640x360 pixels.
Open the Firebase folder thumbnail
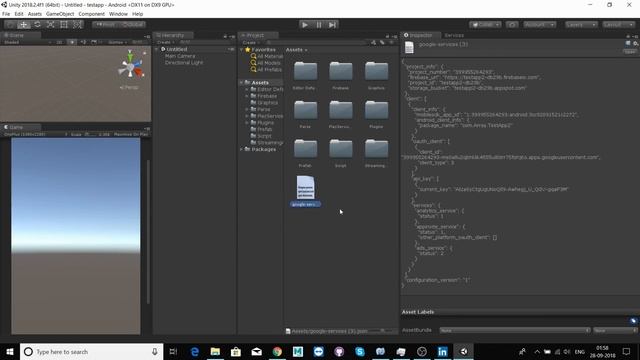pos(341,72)
